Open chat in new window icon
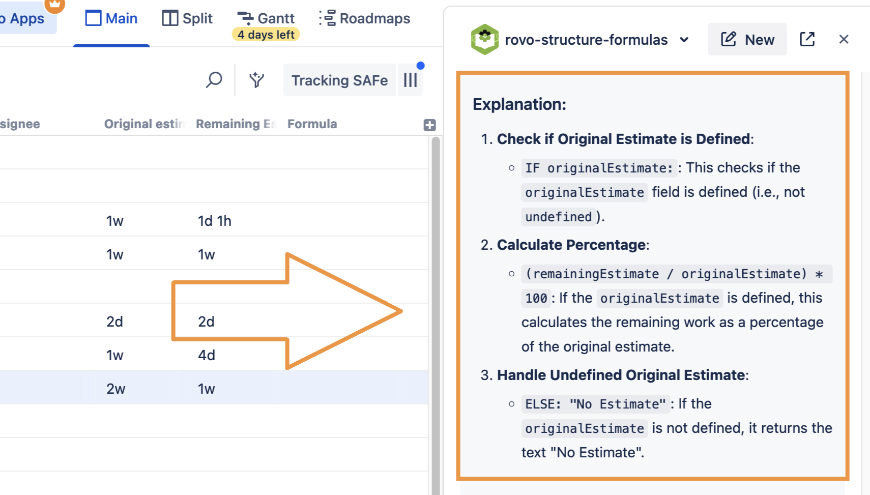The width and height of the screenshot is (870, 495). (807, 39)
